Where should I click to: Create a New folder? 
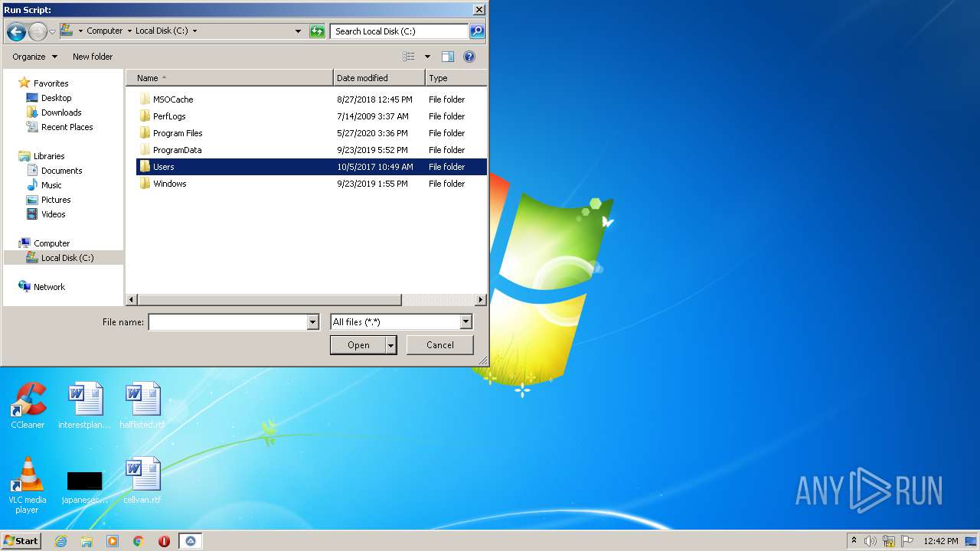point(93,57)
